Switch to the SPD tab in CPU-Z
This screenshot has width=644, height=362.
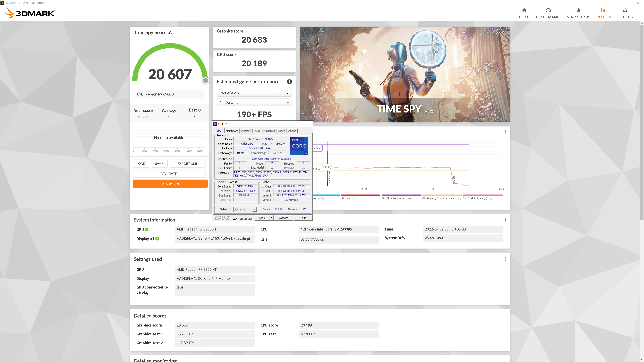click(x=257, y=131)
